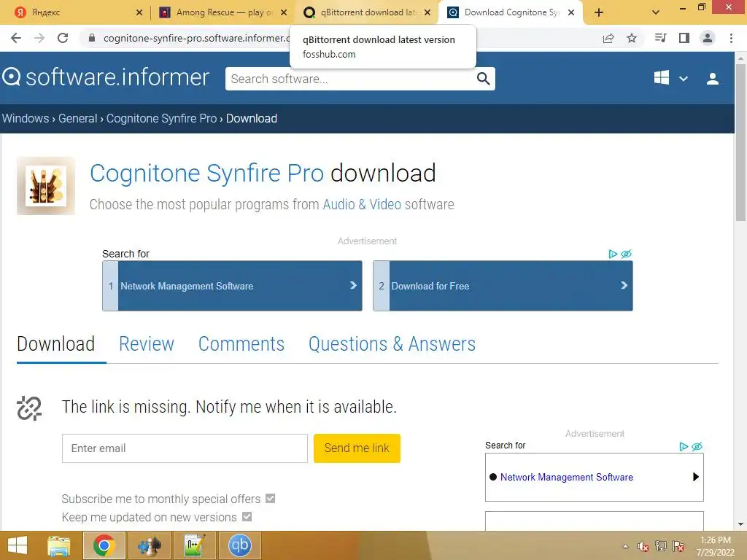Share this page via the share icon
The height and width of the screenshot is (560, 747).
[x=608, y=38]
